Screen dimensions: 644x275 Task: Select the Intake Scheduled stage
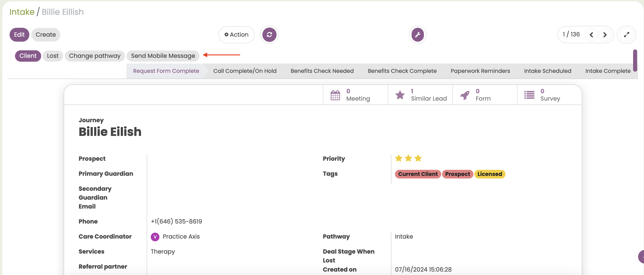pos(548,71)
